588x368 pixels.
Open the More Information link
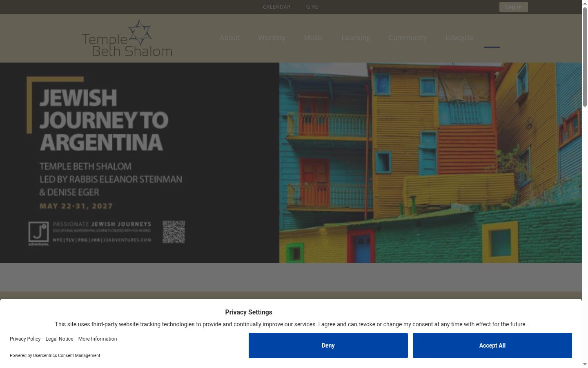pyautogui.click(x=98, y=339)
